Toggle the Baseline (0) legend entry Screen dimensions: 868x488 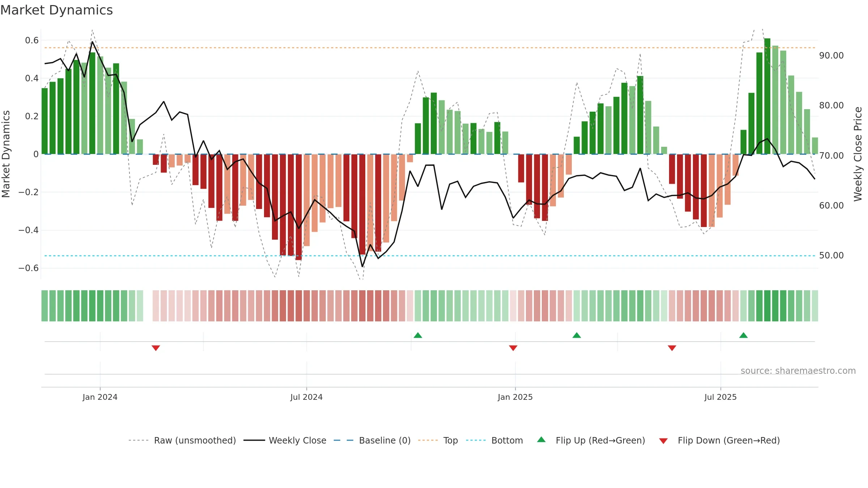click(x=372, y=440)
